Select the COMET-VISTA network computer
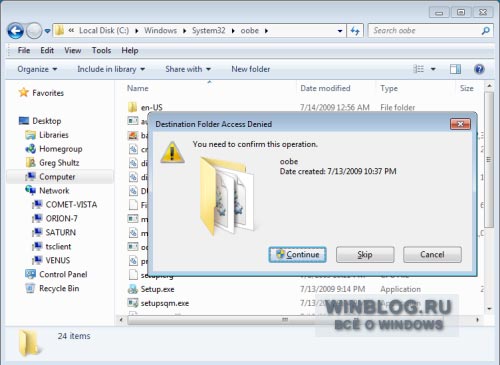This screenshot has height=365, width=500. [x=71, y=204]
